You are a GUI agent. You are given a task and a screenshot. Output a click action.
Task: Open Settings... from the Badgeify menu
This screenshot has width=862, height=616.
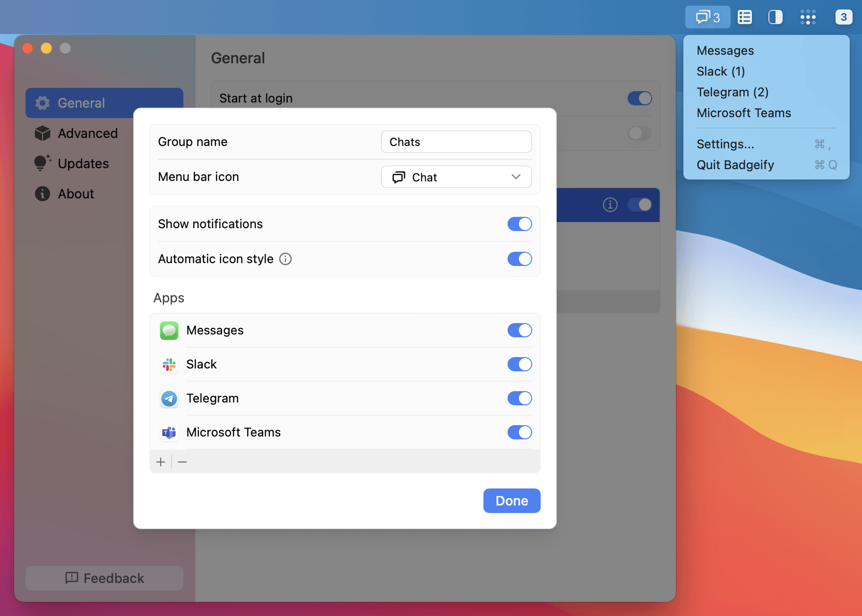[766, 144]
